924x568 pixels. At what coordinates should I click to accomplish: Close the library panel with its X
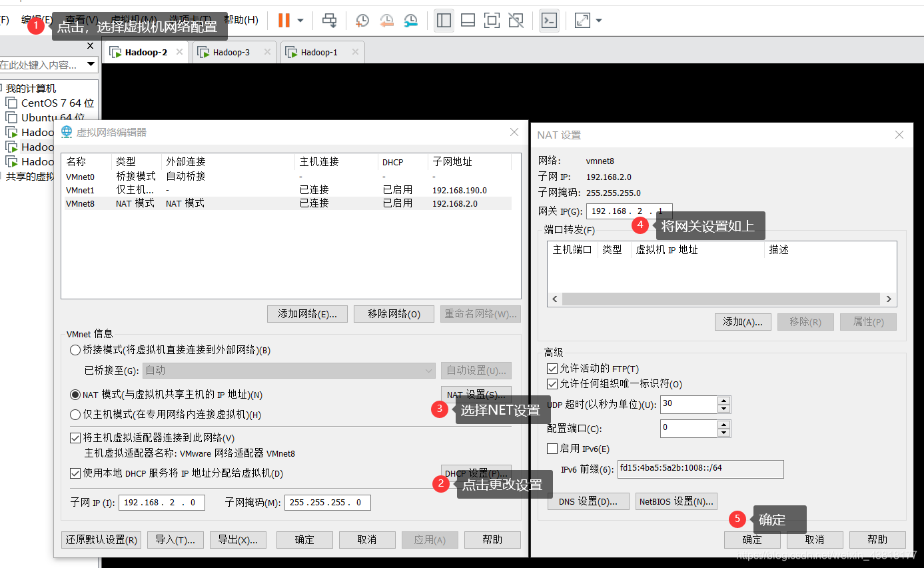tap(91, 46)
